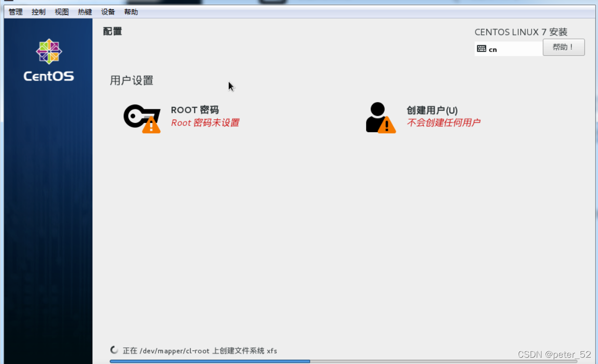
Task: Click the spinner icon beside status text
Action: pyautogui.click(x=114, y=350)
